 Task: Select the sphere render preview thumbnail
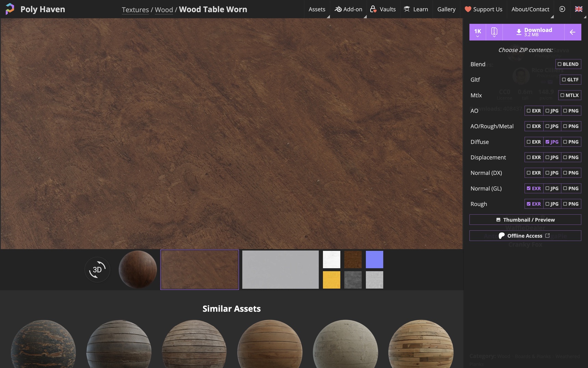coord(138,270)
